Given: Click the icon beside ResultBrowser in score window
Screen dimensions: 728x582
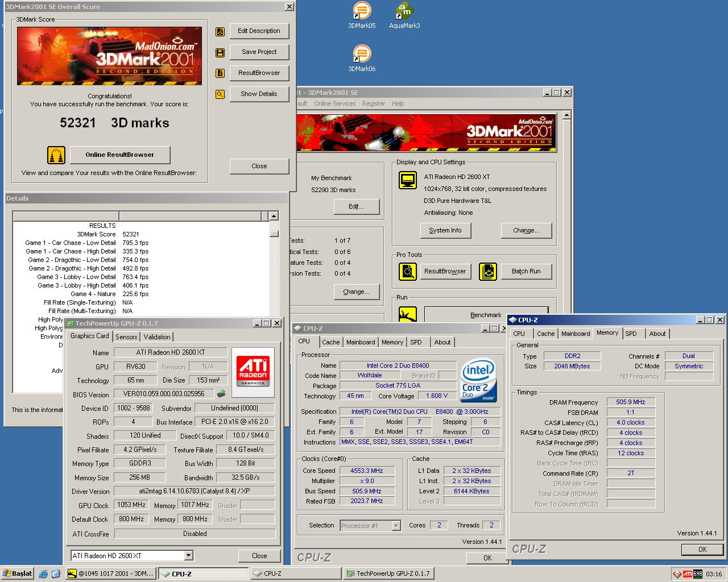Looking at the screenshot, I should pos(220,73).
